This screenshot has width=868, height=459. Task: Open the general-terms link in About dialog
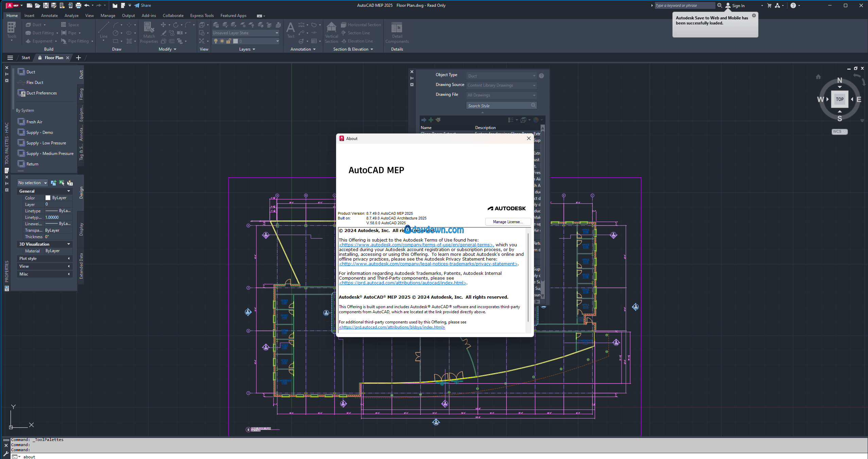click(x=416, y=245)
